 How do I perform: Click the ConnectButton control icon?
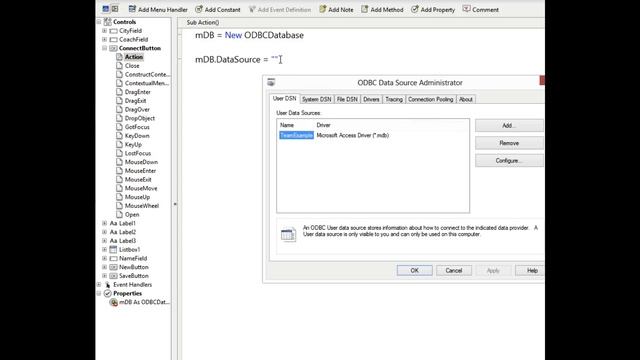[x=113, y=48]
